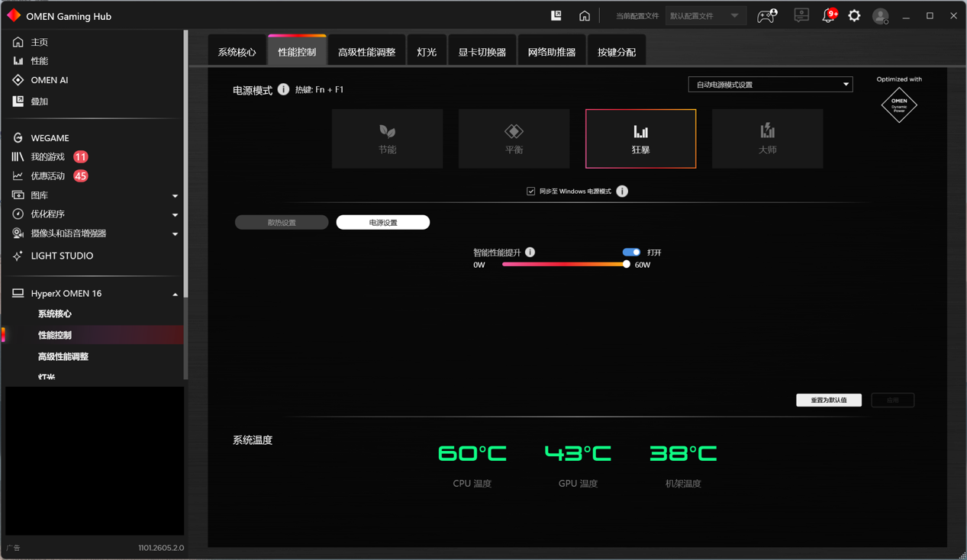Open 散热设置 section button
This screenshot has width=967, height=560.
coord(282,223)
